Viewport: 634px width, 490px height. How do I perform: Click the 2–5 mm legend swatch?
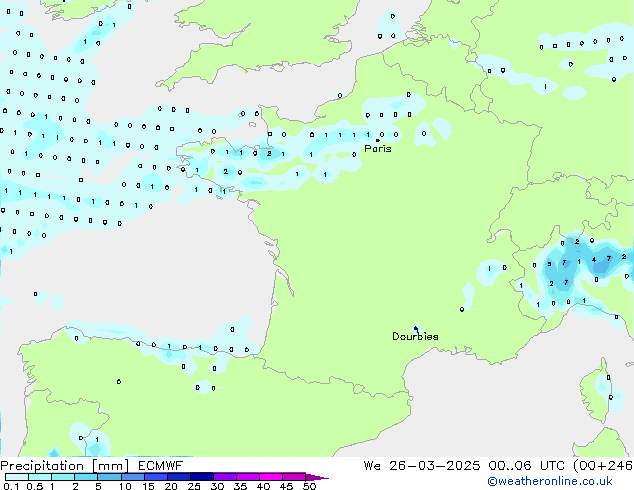86,477
